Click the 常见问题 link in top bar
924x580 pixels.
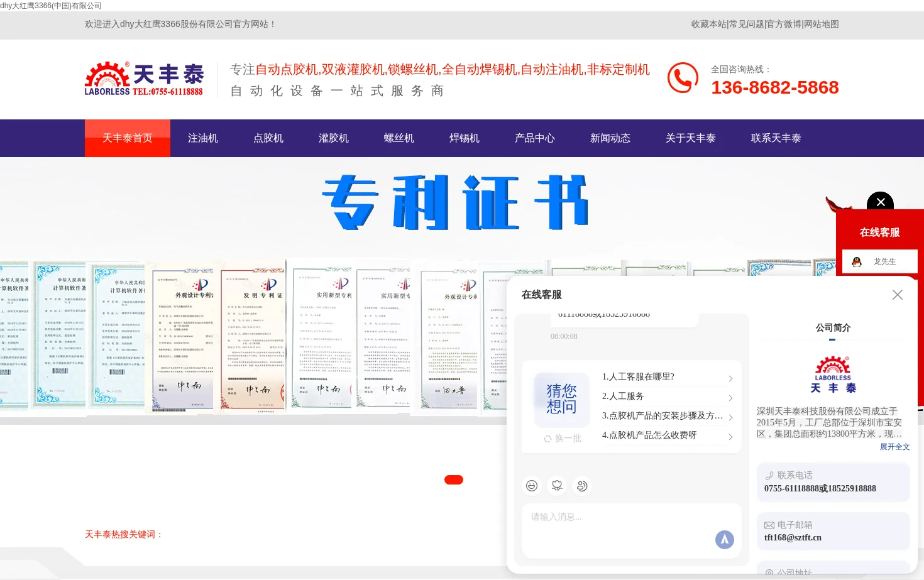(747, 24)
